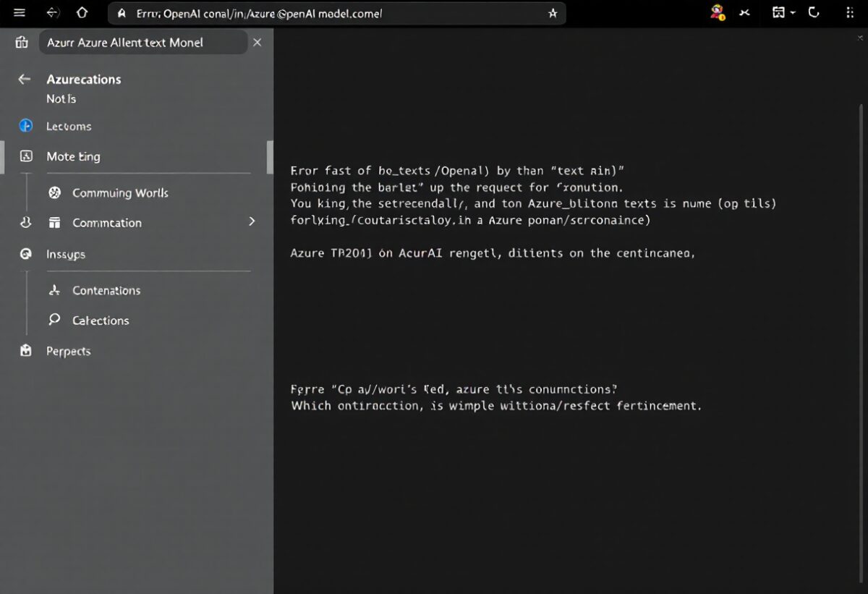Open Commuing Worlls in sidebar
This screenshot has height=594, width=868.
point(120,193)
